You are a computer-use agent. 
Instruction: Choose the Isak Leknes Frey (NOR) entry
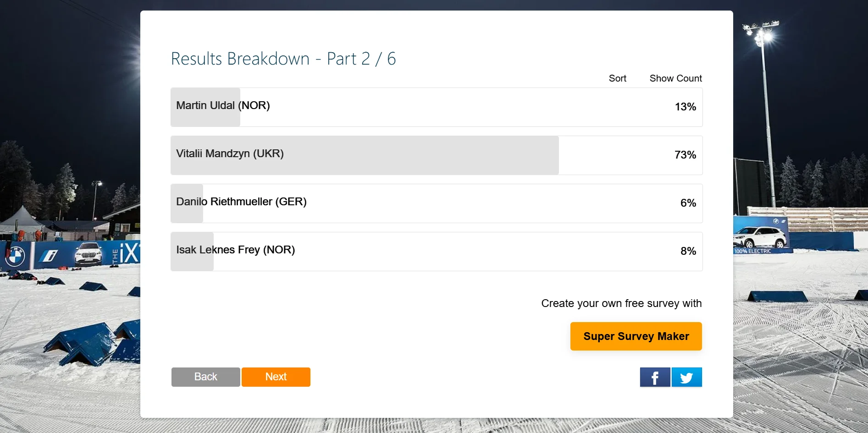pos(235,250)
